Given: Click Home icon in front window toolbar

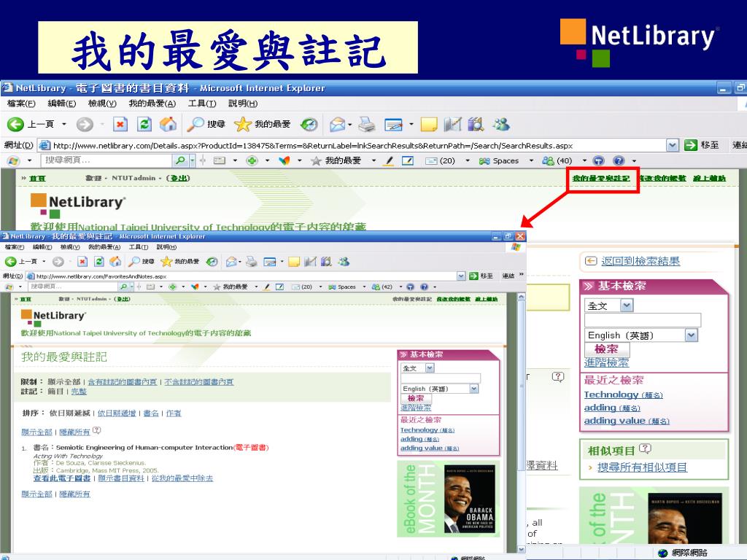Looking at the screenshot, I should tap(115, 261).
